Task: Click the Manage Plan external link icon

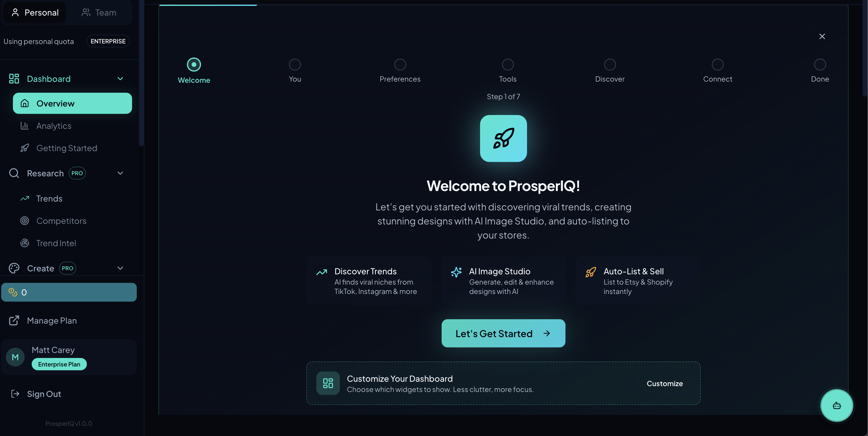Action: (x=14, y=320)
